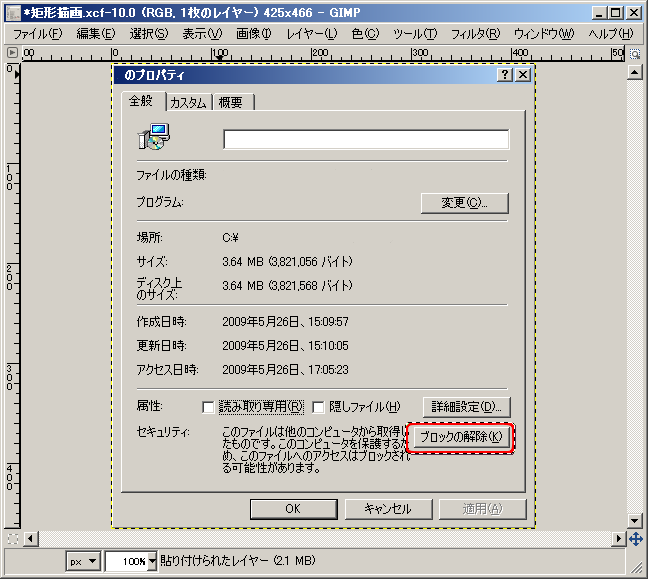
Task: Click the access date 2009年5月26日、17:05:23
Action: [x=286, y=369]
